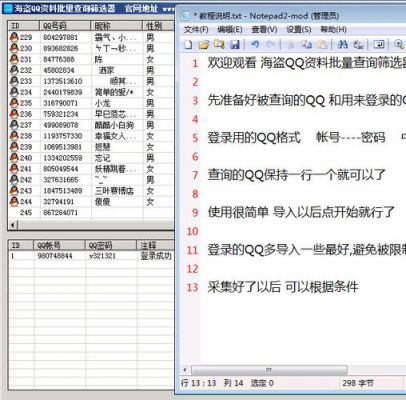Click the 选定 0 status bar entry

(x=262, y=383)
